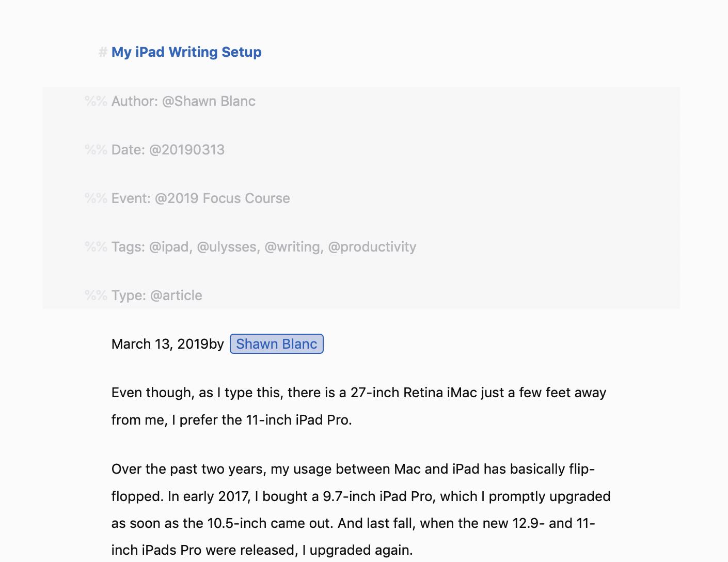Click the @writing tag
This screenshot has height=562, width=728.
pyautogui.click(x=292, y=247)
